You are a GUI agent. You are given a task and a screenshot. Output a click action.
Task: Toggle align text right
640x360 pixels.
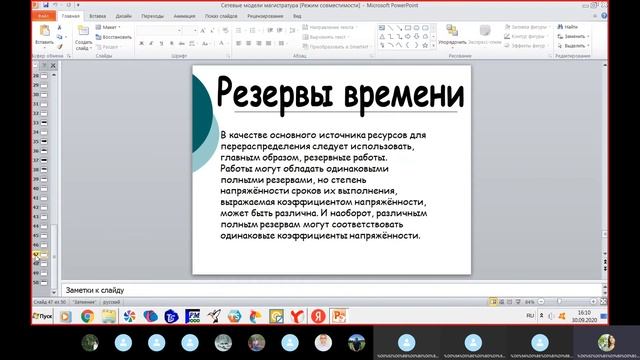point(259,43)
